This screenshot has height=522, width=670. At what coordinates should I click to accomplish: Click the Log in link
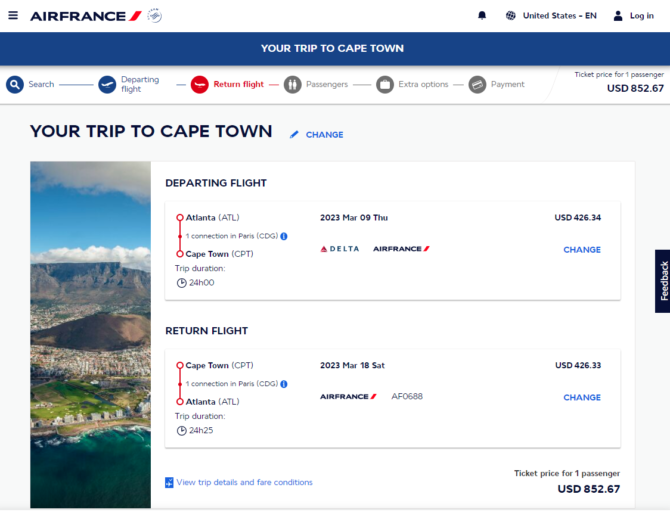coord(641,16)
